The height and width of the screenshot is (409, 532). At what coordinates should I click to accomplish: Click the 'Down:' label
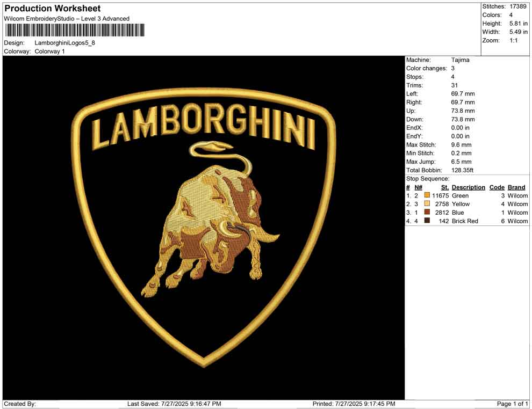[x=415, y=119]
